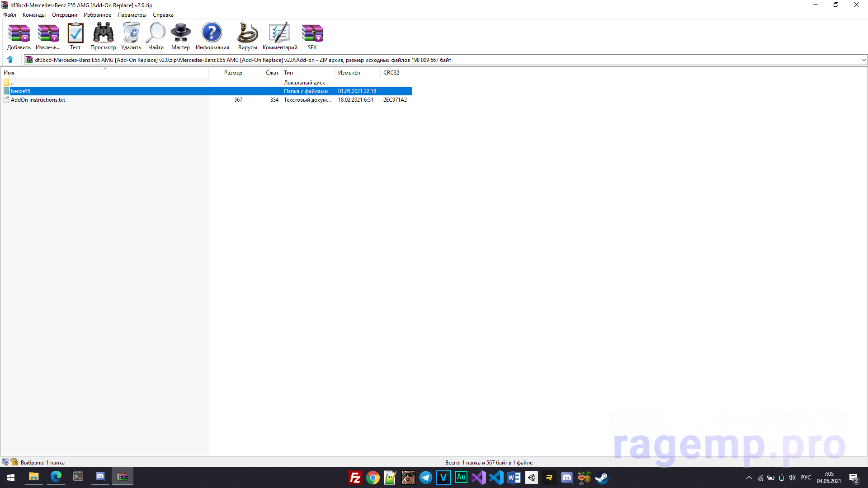The image size is (868, 488).
Task: Open the Команды menu
Action: point(34,15)
